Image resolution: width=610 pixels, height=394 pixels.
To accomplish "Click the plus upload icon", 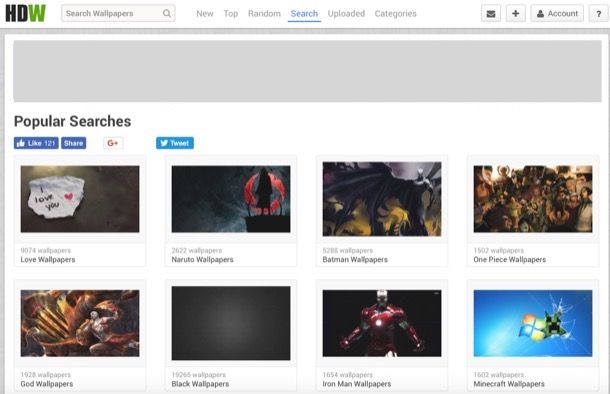I will click(515, 14).
